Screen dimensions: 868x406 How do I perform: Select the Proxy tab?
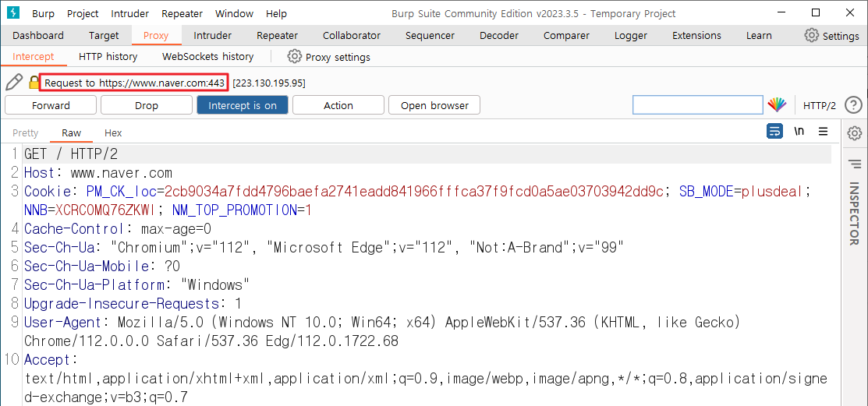click(155, 35)
